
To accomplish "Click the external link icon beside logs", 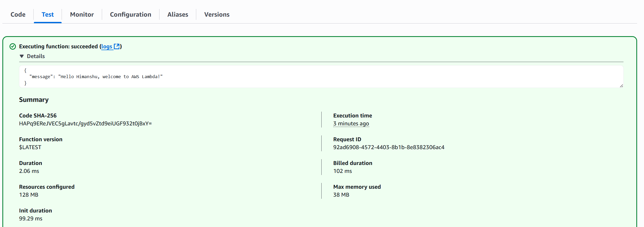I will click(x=117, y=46).
